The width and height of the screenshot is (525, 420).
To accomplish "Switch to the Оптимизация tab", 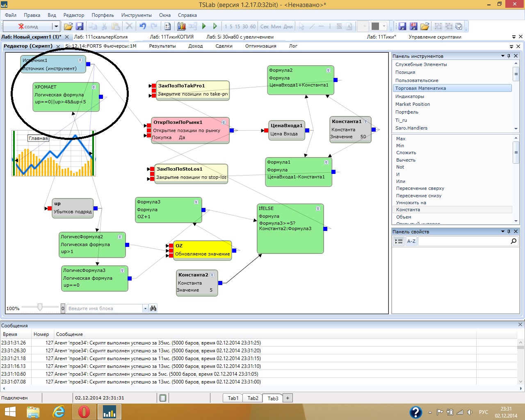I will pyautogui.click(x=260, y=46).
